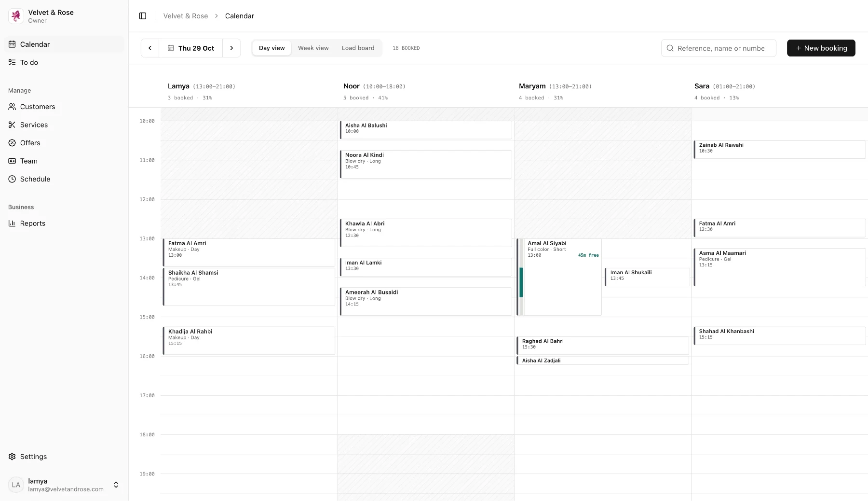Image resolution: width=868 pixels, height=501 pixels.
Task: Click the Reports bar chart icon
Action: [x=12, y=223]
